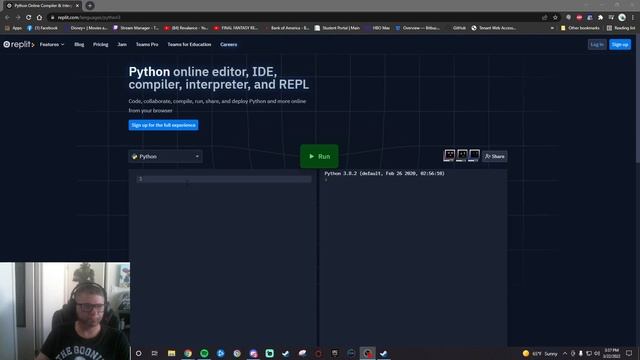Open Teams for Education nav item
The image size is (640, 360).
click(x=189, y=44)
